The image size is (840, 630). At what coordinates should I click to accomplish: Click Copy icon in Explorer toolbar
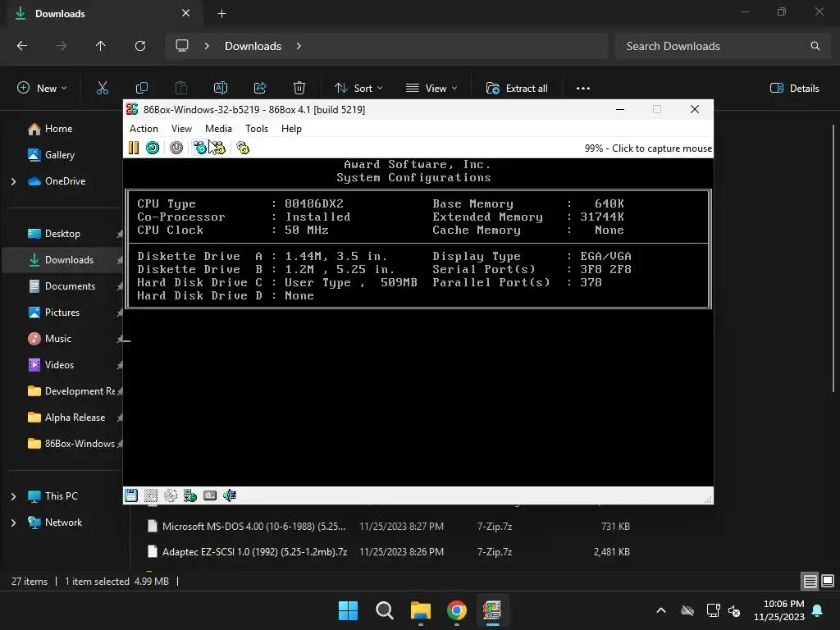click(142, 88)
